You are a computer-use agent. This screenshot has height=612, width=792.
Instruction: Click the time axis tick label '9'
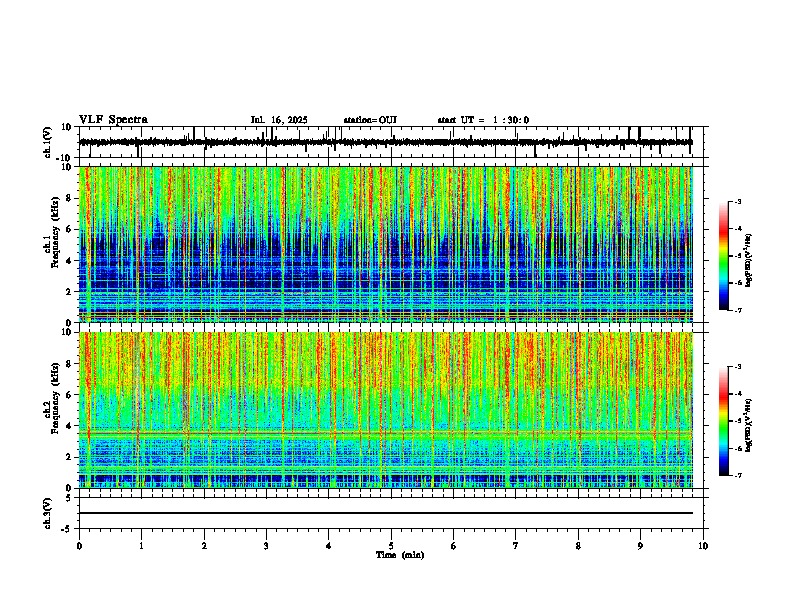click(640, 546)
